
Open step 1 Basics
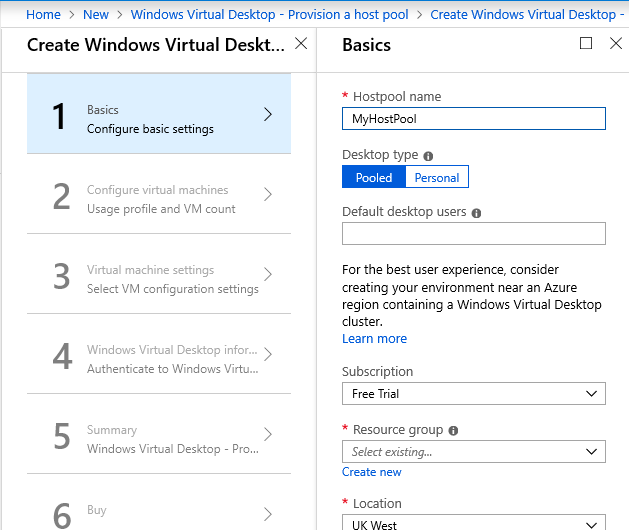tap(159, 114)
